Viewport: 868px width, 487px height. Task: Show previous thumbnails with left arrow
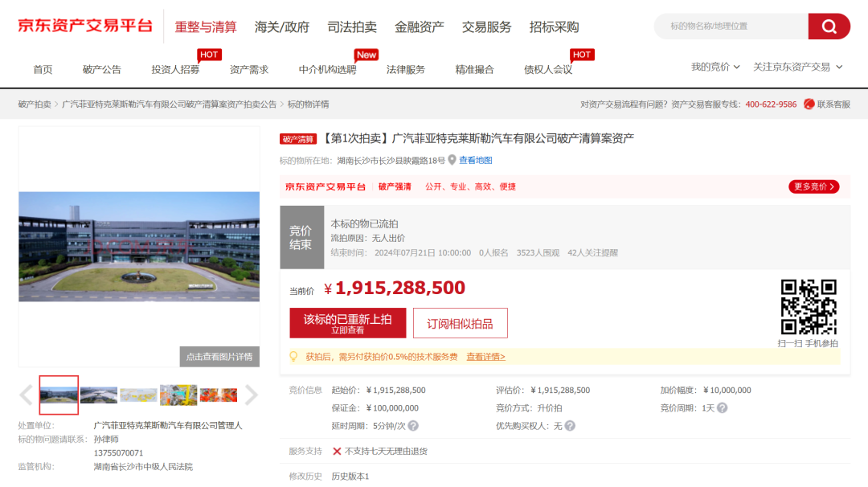click(26, 395)
